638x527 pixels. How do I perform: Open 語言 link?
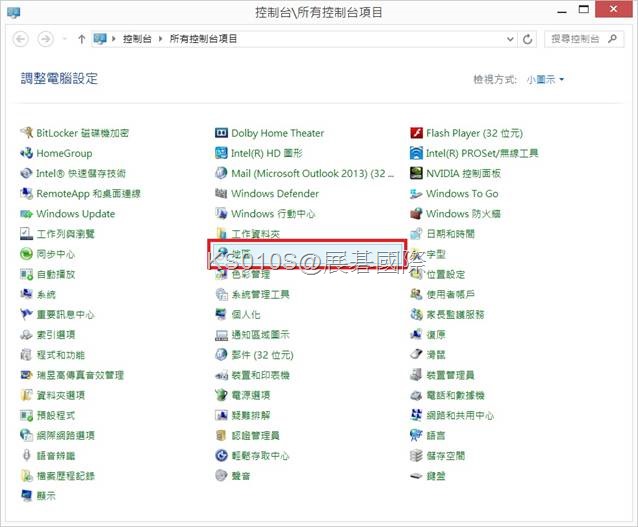point(436,435)
